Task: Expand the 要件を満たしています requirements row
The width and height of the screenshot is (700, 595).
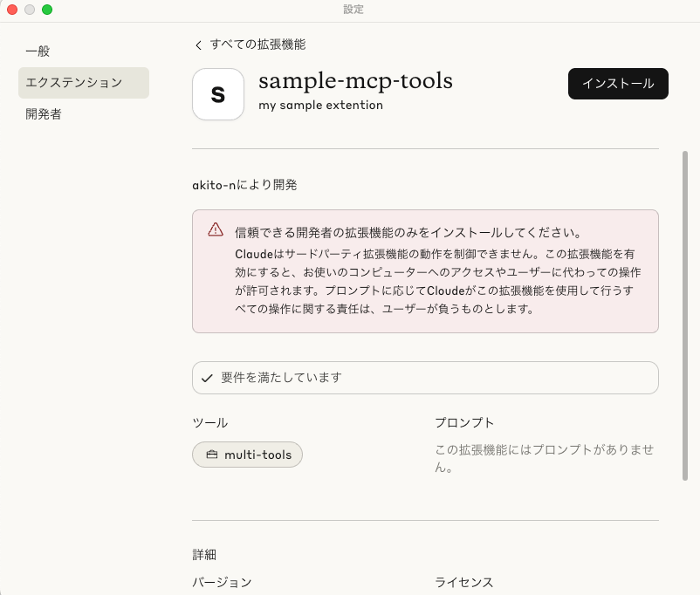Action: click(x=425, y=378)
